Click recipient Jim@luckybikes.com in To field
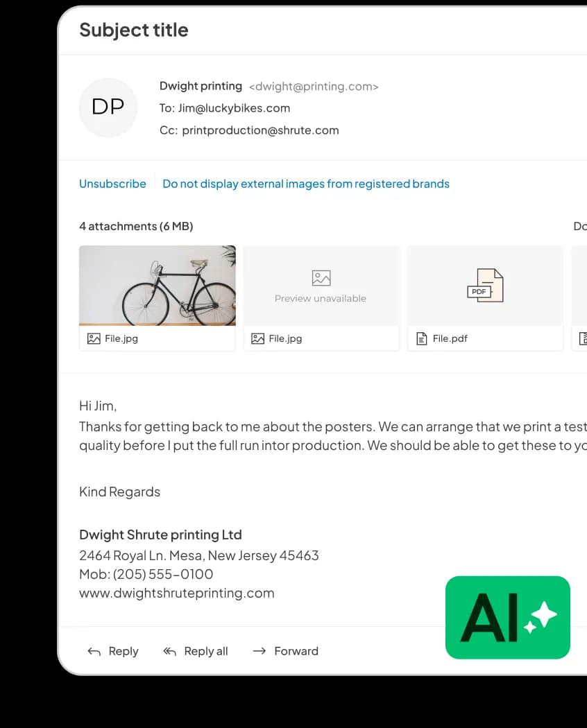This screenshot has height=728, width=587. [234, 108]
